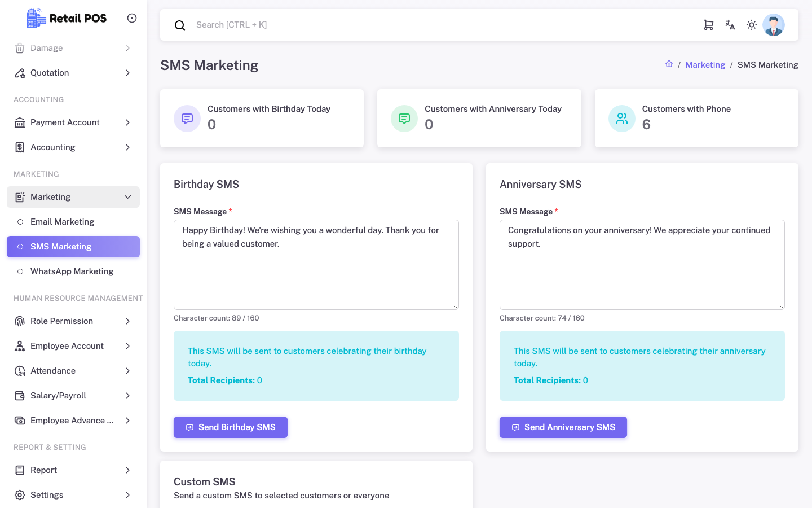The image size is (812, 508).
Task: Click the Employee Account icon
Action: [x=20, y=346]
